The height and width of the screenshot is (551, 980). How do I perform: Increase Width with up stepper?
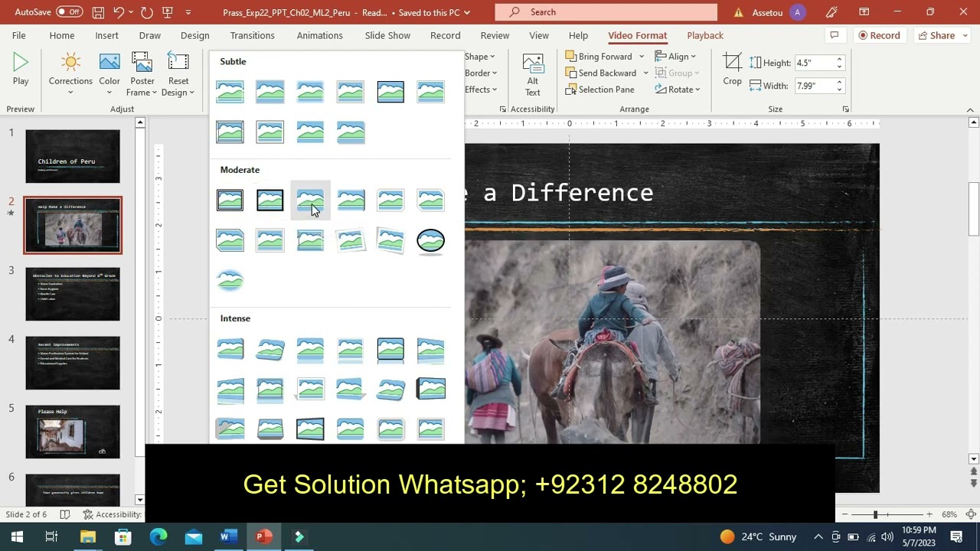(839, 82)
